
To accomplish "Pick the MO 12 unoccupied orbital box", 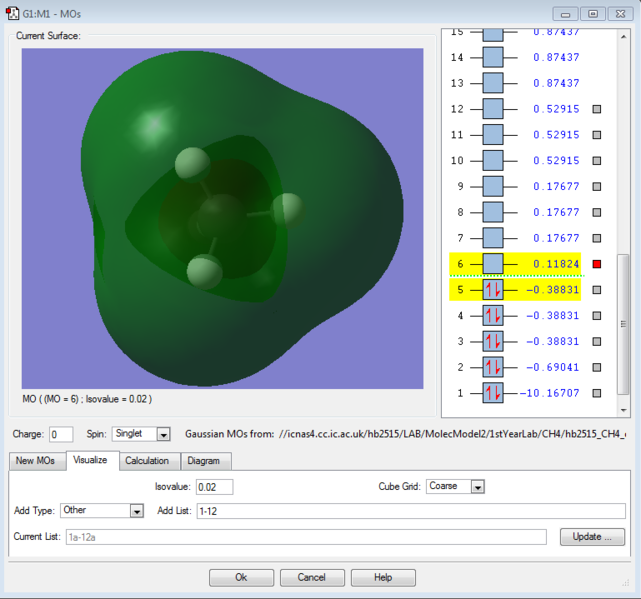I will point(493,108).
